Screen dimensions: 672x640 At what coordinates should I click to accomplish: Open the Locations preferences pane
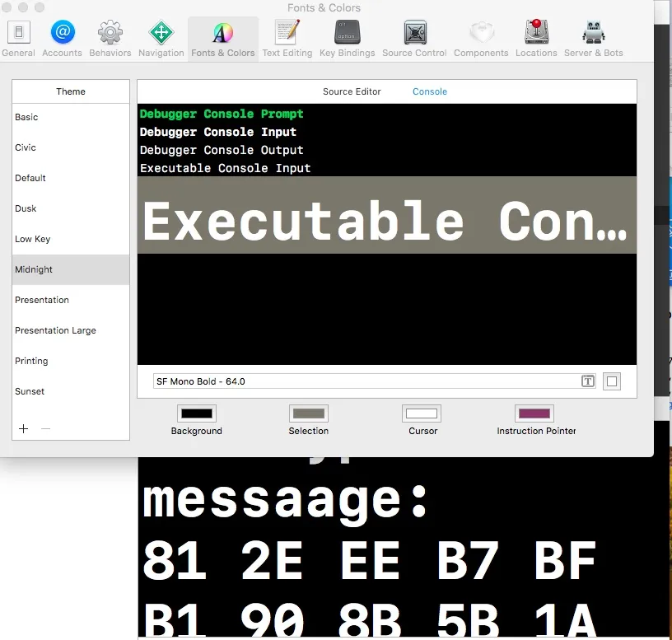(536, 39)
